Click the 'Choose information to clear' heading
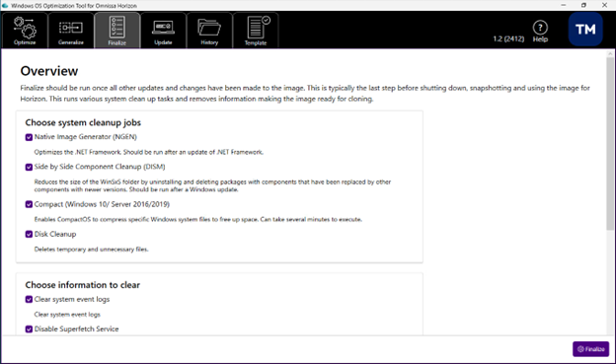The image size is (616, 364). pos(83,285)
